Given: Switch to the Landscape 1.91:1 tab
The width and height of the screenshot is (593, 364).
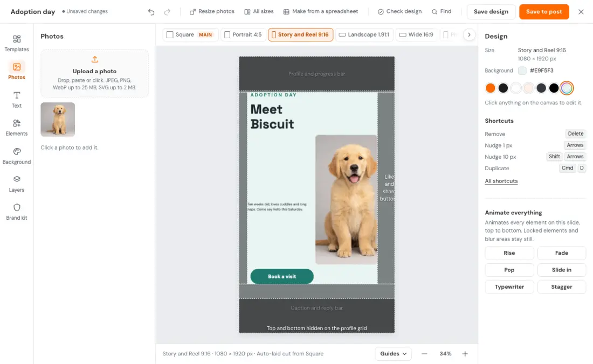Looking at the screenshot, I should point(364,35).
